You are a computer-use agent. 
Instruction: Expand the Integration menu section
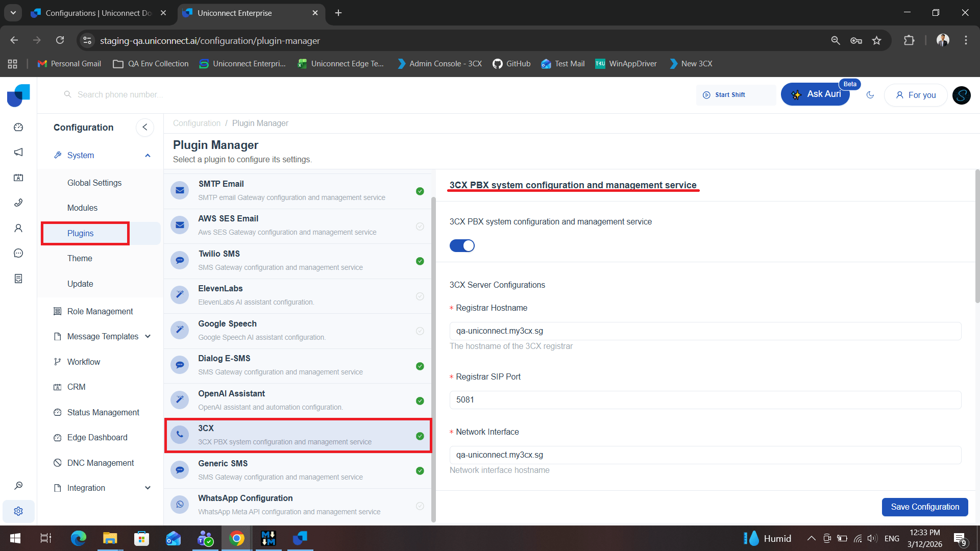point(148,488)
